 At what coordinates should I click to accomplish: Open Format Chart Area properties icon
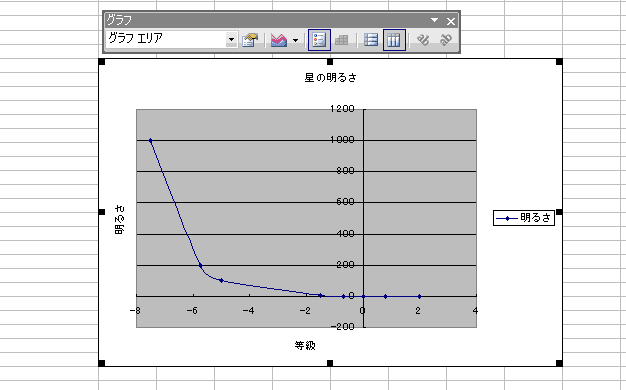(x=250, y=40)
